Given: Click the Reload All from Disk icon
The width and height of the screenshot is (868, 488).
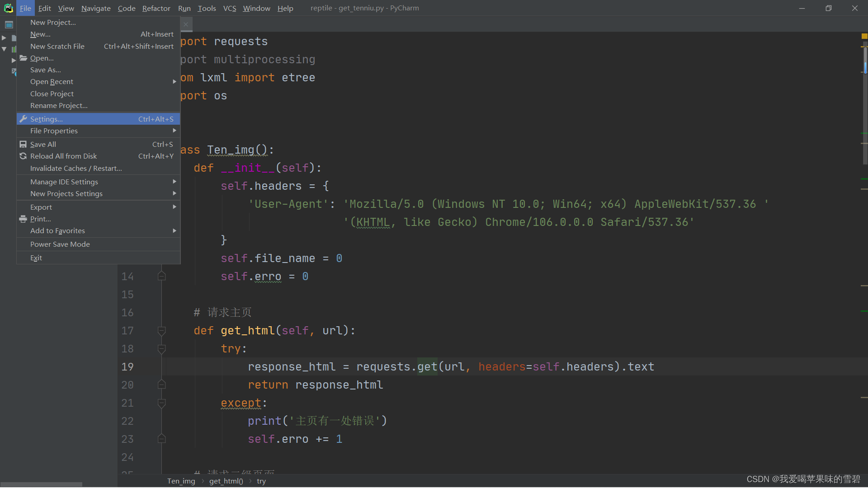Looking at the screenshot, I should pyautogui.click(x=23, y=156).
